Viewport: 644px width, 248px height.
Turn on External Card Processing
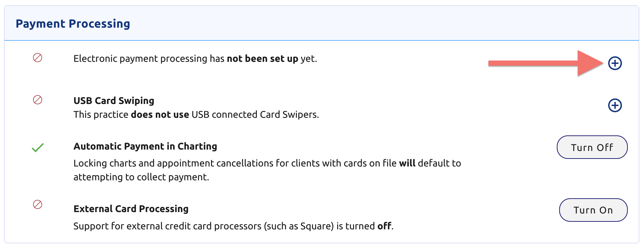tap(593, 210)
